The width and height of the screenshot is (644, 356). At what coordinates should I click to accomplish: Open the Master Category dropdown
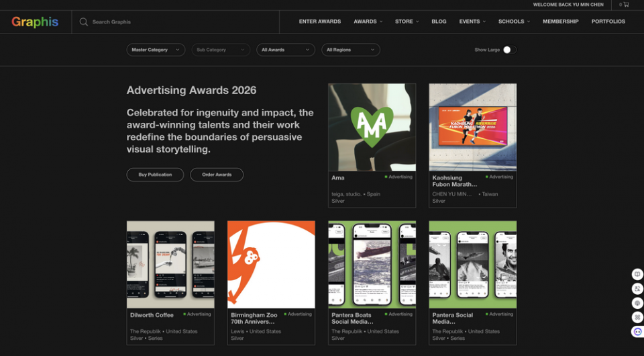[x=156, y=50]
